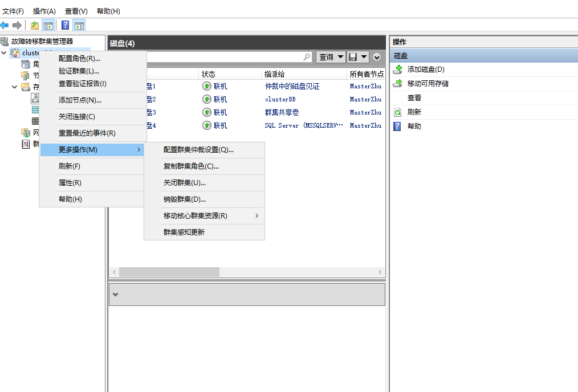Click the horizontal scrollbar thumb in the disk list
This screenshot has height=392, width=578.
coord(169,272)
